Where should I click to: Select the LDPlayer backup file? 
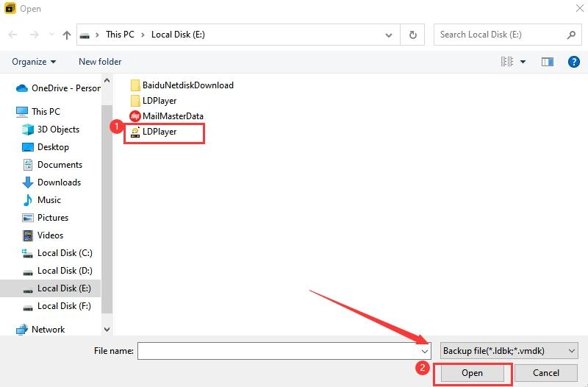154,132
